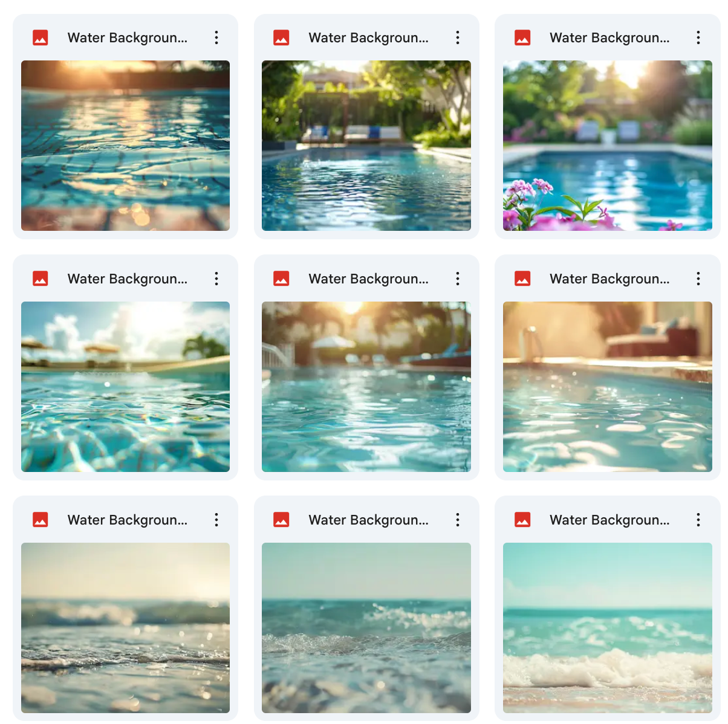This screenshot has width=728, height=724.
Task: Click the red image icon on the palm trees pool card
Action: pyautogui.click(x=281, y=279)
